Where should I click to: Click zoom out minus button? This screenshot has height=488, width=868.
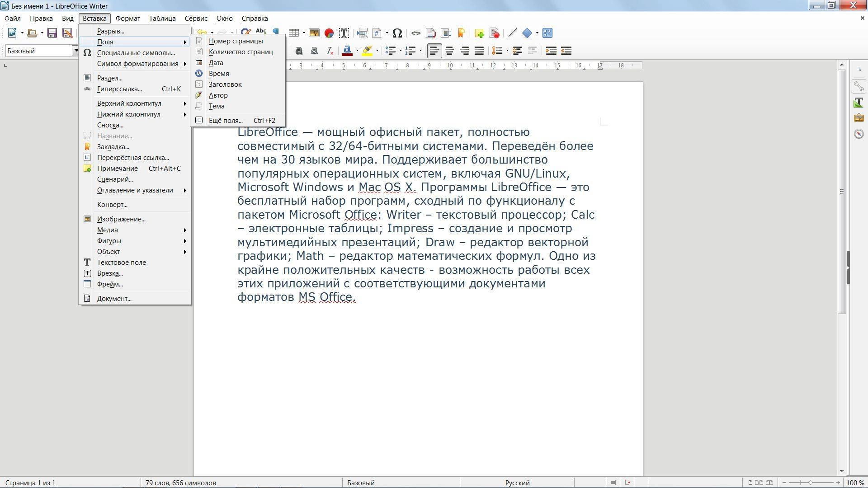click(x=784, y=483)
